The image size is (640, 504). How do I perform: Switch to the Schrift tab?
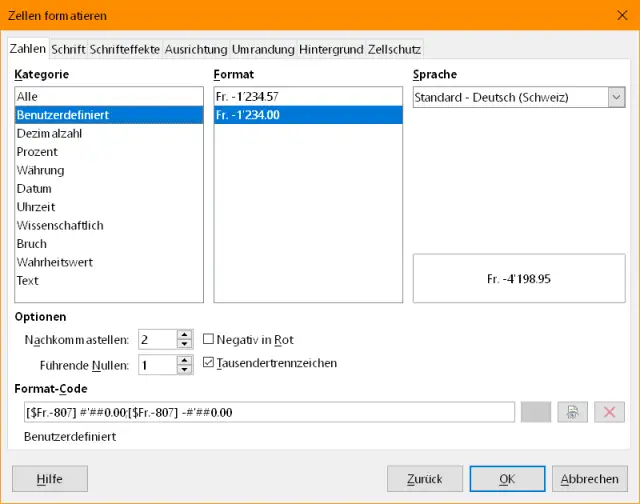68,48
